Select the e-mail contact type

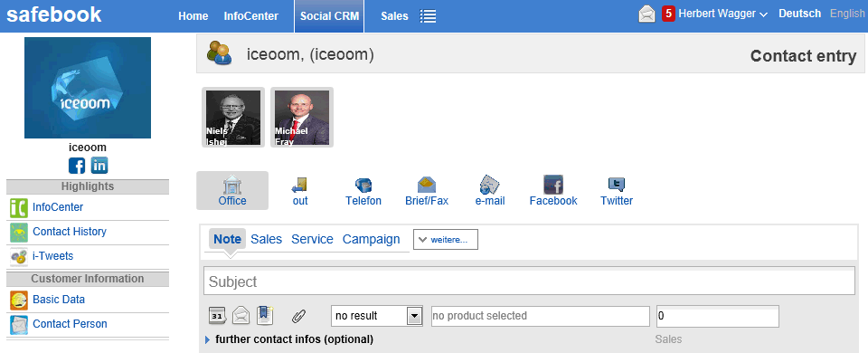(x=490, y=191)
